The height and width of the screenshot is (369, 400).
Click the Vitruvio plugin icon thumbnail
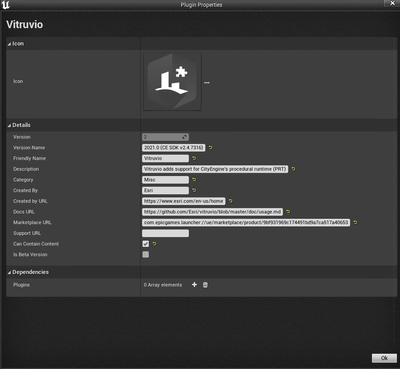[x=172, y=82]
